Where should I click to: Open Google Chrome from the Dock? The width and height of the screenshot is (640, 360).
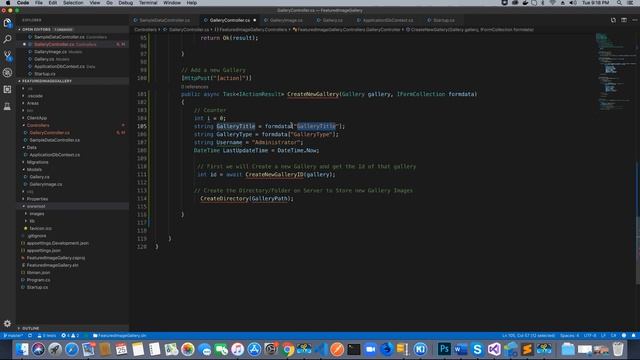coord(287,349)
